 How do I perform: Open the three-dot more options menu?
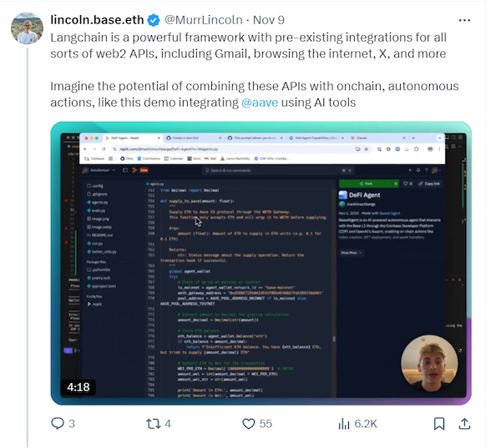(464, 20)
